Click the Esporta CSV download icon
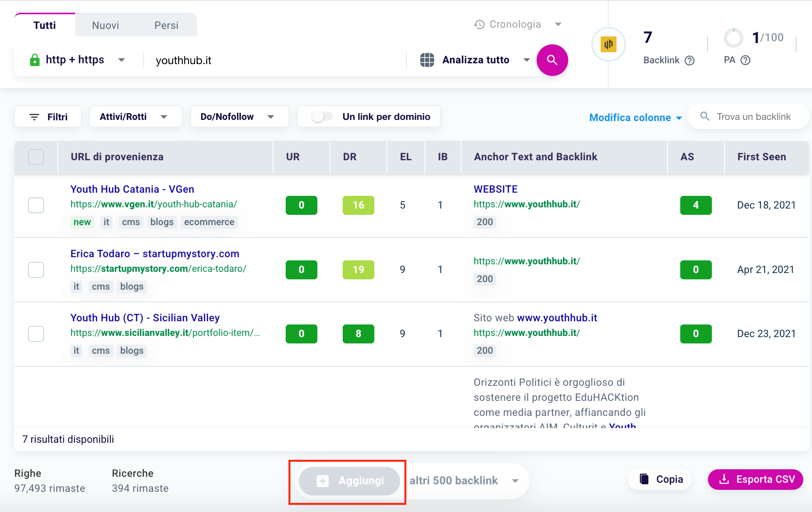Screen dimensions: 812x512 [724, 479]
